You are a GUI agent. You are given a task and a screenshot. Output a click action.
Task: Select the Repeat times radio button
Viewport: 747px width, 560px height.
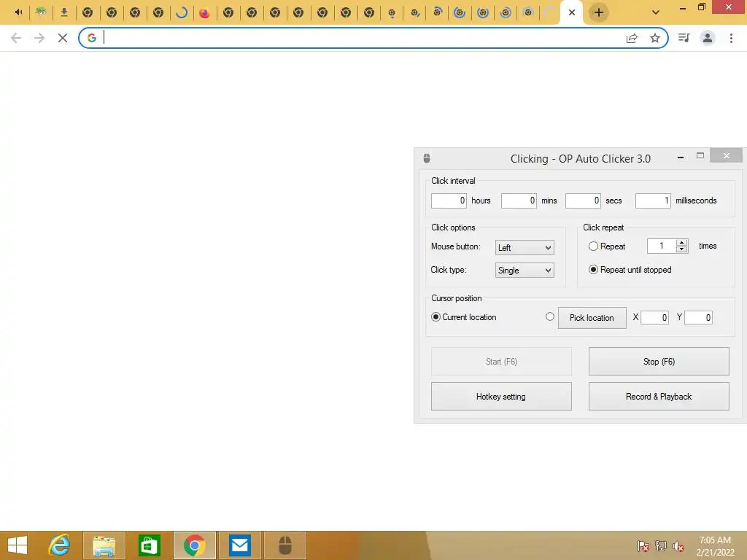click(593, 246)
